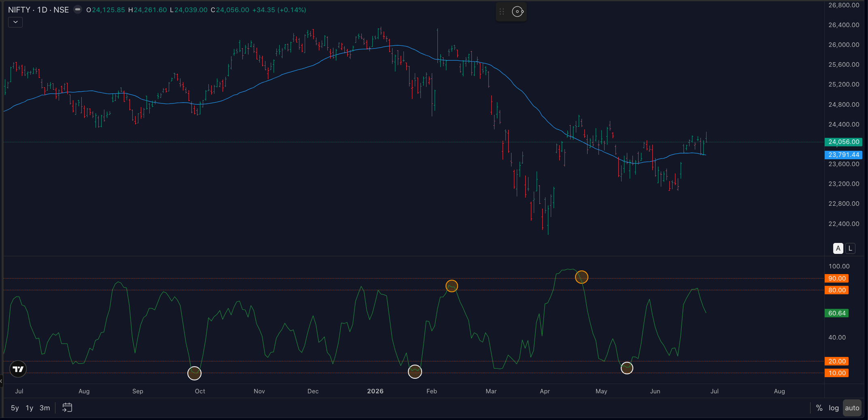Click the 22,800.00 price axis label
868x420 pixels.
coord(844,204)
